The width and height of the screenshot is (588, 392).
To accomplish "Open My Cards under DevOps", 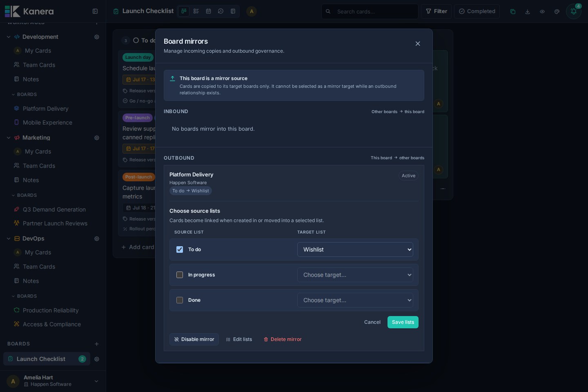I will coord(38,252).
